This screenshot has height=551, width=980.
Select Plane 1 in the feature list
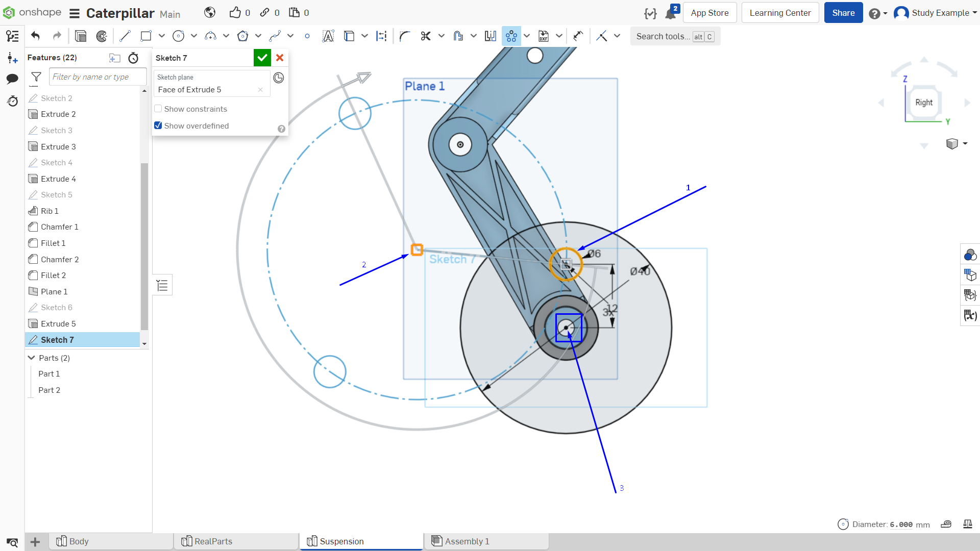pos(83,292)
